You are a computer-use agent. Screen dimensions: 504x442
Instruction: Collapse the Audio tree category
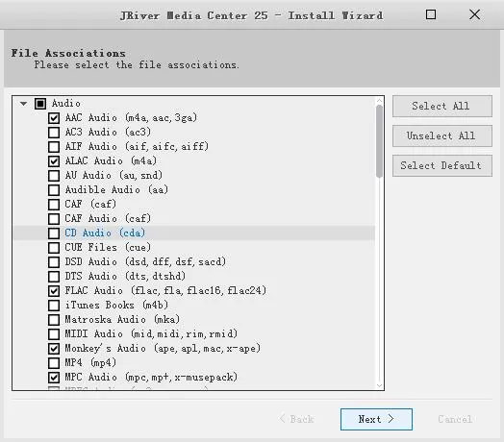pos(23,104)
